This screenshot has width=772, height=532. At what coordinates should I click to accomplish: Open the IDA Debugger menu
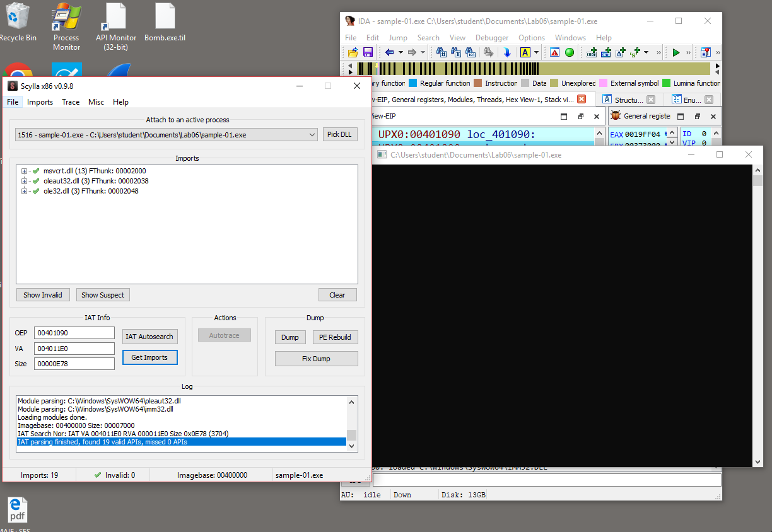tap(492, 38)
